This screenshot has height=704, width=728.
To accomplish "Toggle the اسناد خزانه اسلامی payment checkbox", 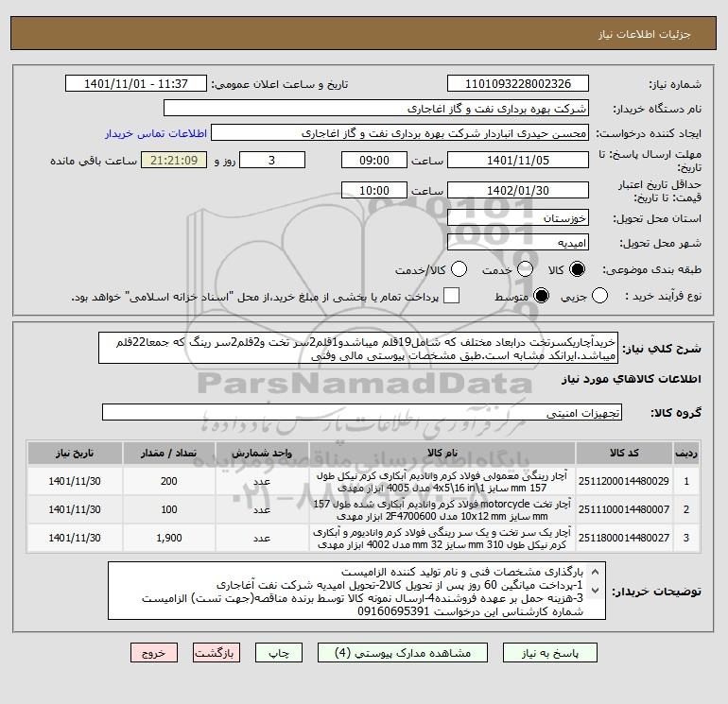I will 451,296.
